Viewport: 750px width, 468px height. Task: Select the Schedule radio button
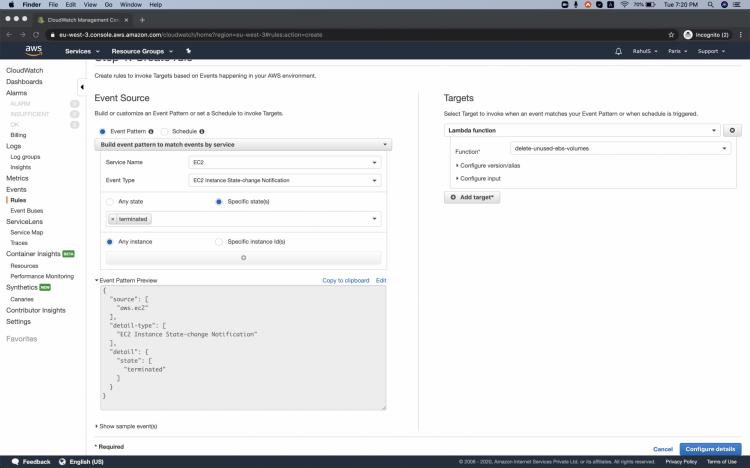[166, 131]
